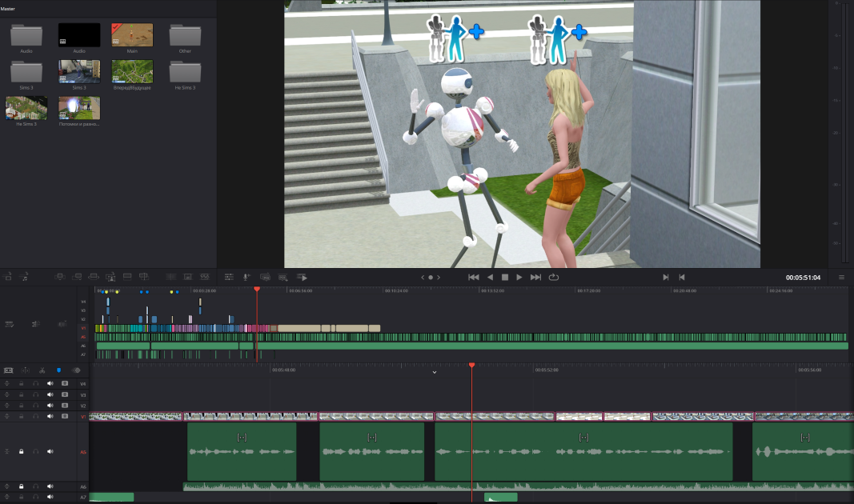The width and height of the screenshot is (854, 504).
Task: Unlock track A6 using lock icon
Action: click(22, 486)
